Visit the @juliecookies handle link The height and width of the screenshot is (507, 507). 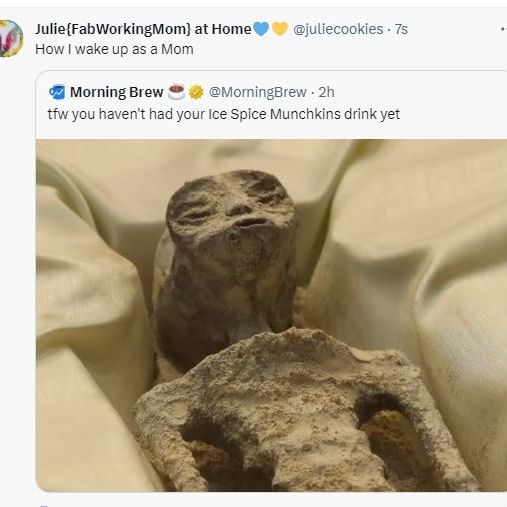pos(338,29)
